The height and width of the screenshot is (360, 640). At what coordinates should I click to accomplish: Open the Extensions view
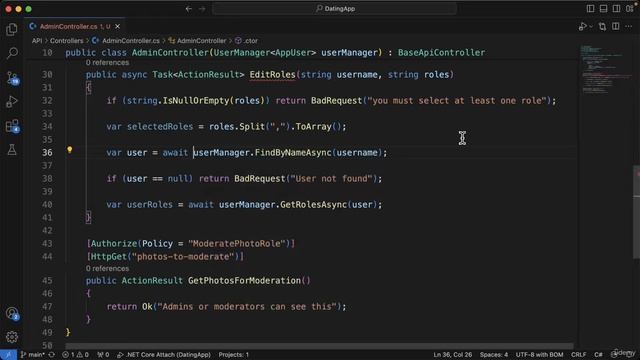pyautogui.click(x=12, y=126)
